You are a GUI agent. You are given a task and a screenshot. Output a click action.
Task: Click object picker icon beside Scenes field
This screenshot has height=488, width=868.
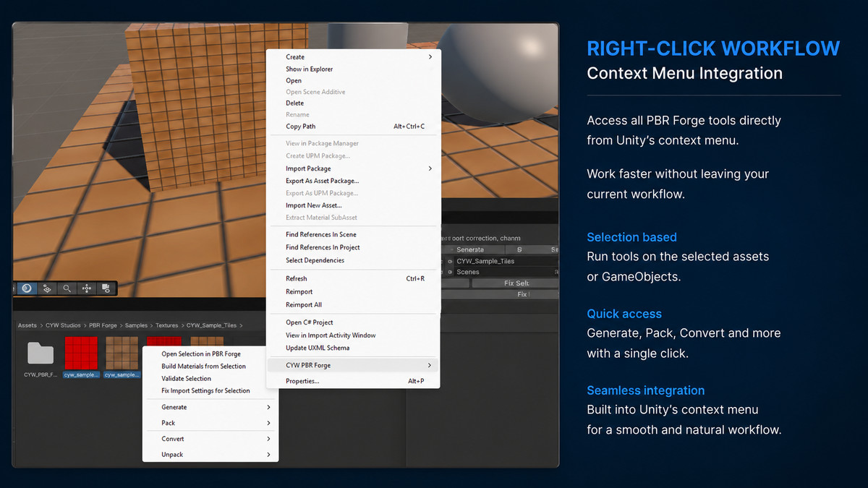click(x=450, y=273)
